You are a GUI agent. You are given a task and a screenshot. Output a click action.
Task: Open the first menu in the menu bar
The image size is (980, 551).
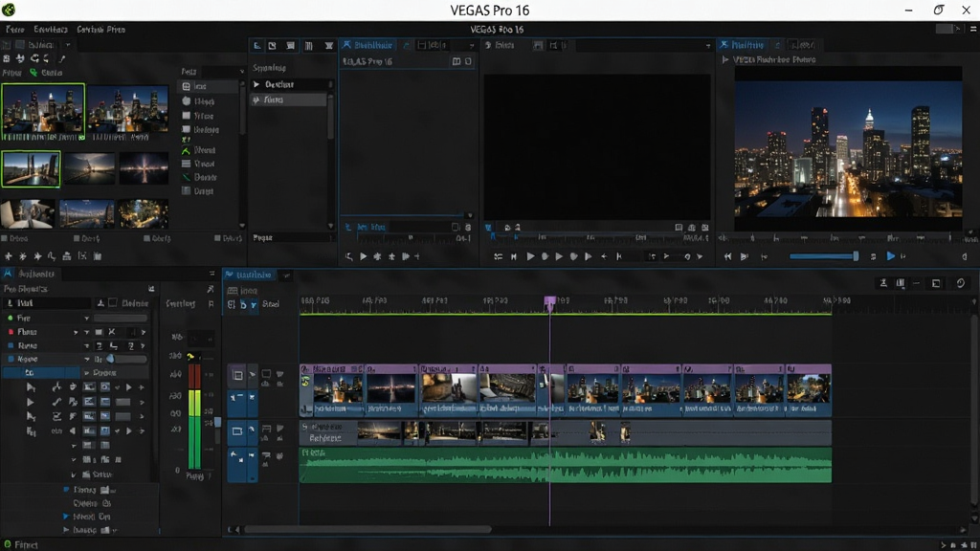tap(15, 30)
